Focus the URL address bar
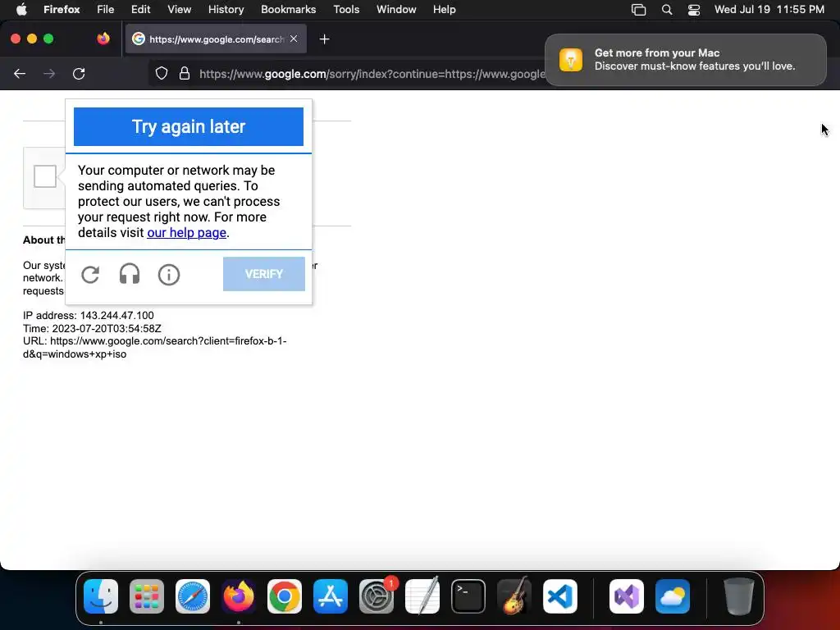This screenshot has height=630, width=840. coord(372,74)
